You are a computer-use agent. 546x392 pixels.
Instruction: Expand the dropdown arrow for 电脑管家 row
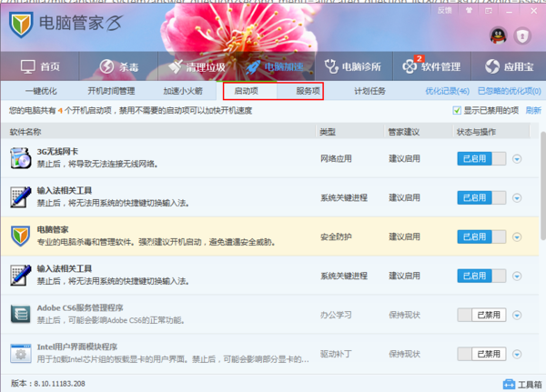click(517, 237)
